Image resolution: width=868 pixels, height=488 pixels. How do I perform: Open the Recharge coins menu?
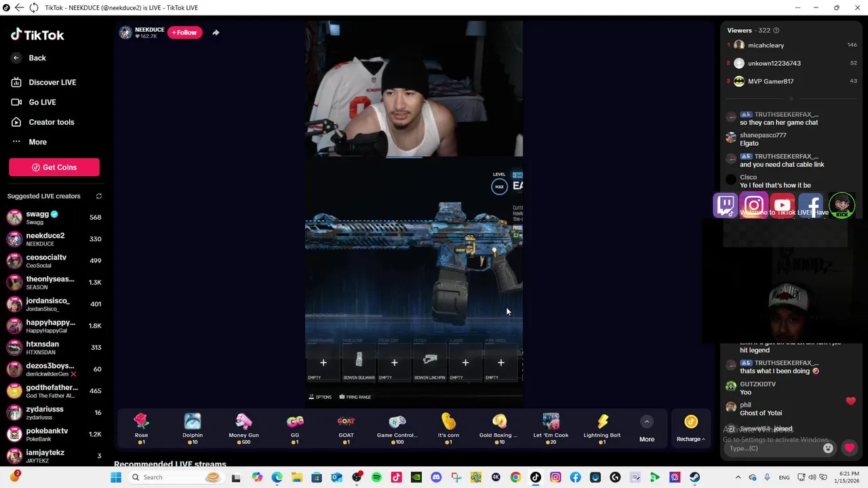tap(691, 430)
